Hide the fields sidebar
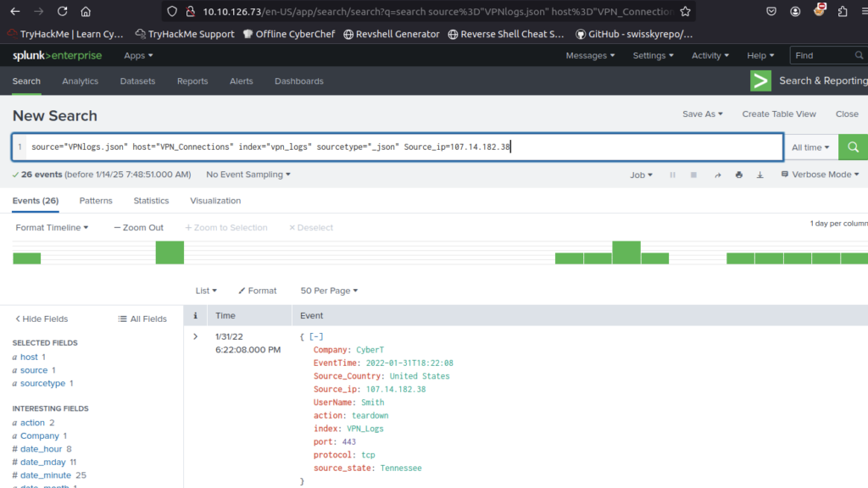Screen dimensions: 868x488 tap(42, 319)
